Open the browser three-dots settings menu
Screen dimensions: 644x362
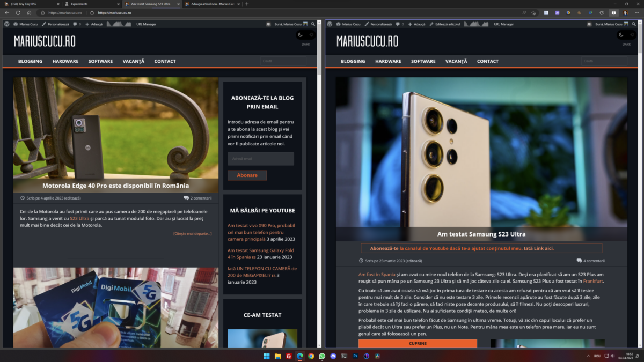636,13
